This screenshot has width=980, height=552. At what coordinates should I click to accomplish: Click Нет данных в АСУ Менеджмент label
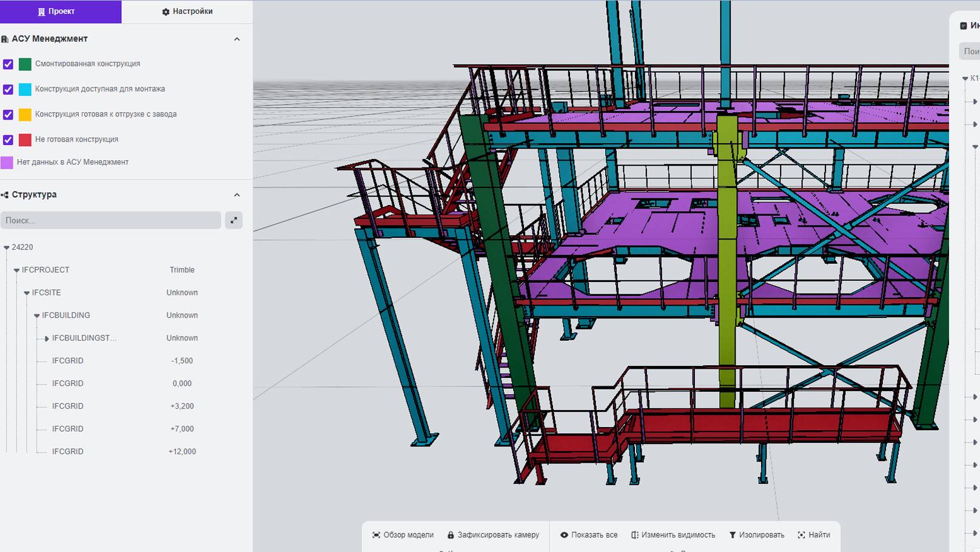coord(73,162)
